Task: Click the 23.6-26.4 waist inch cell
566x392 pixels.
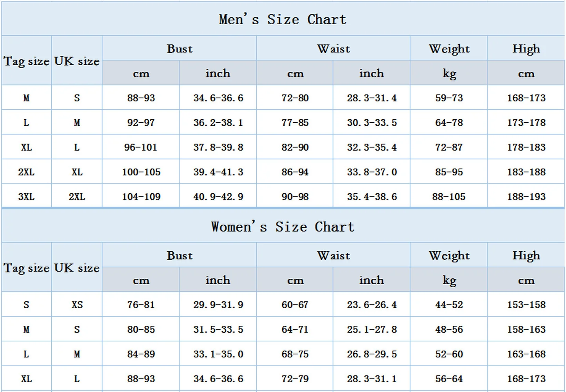Action: click(372, 305)
